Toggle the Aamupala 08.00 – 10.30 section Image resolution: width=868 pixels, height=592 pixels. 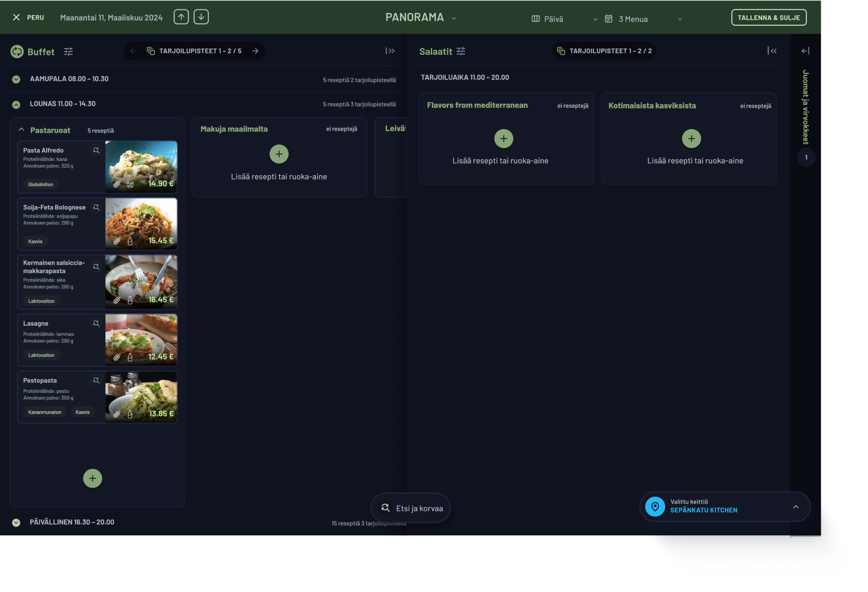pos(16,79)
